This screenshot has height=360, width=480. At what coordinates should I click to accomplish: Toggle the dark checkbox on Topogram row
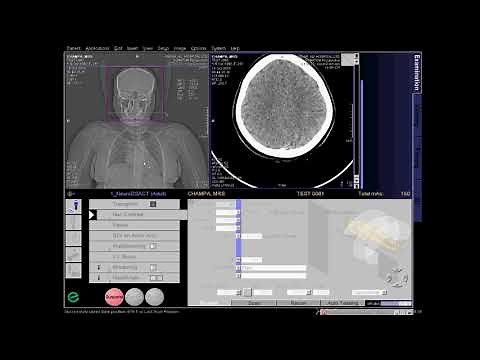[x=153, y=204]
